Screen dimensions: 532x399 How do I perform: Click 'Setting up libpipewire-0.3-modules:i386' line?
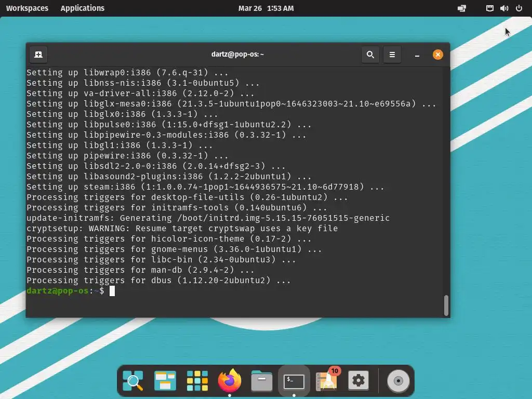(166, 135)
